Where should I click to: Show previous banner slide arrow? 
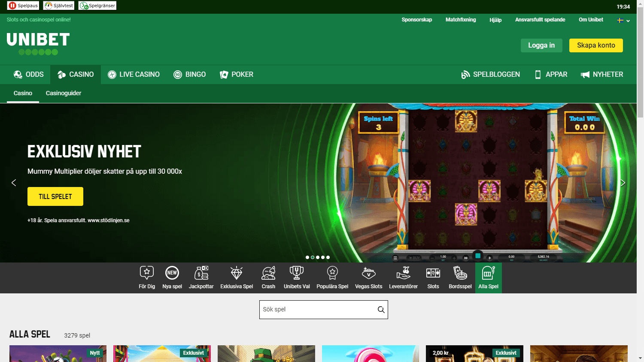14,183
